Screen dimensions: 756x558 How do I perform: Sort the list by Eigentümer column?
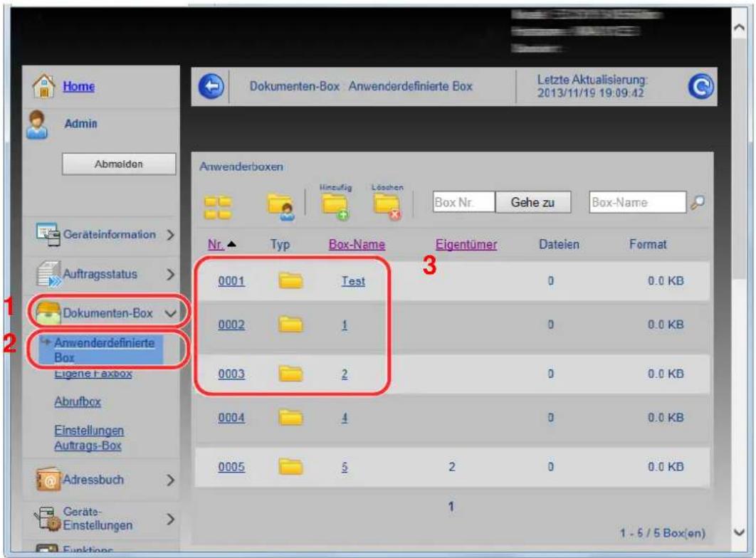pyautogui.click(x=466, y=244)
